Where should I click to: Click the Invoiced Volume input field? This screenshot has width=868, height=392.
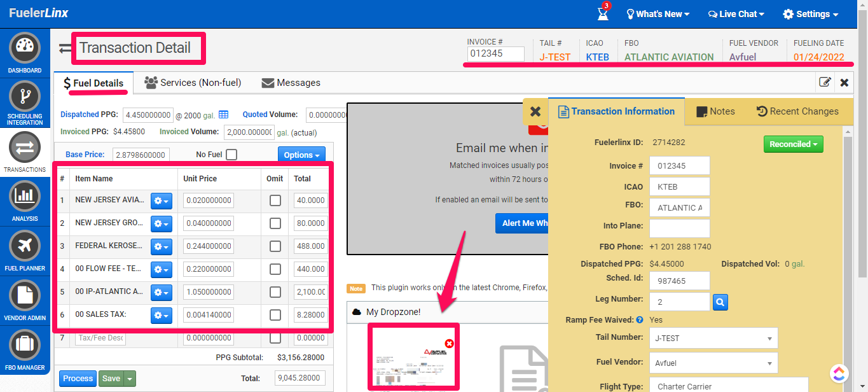[249, 132]
